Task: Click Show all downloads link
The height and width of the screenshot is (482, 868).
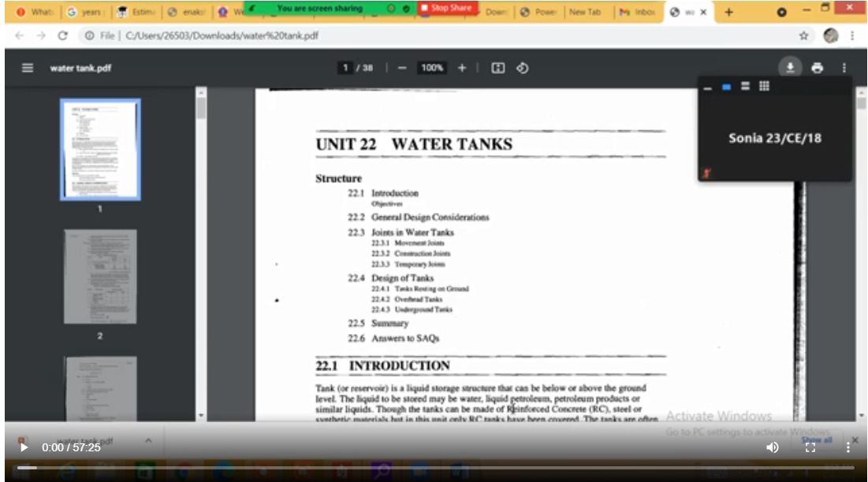Action: point(817,440)
